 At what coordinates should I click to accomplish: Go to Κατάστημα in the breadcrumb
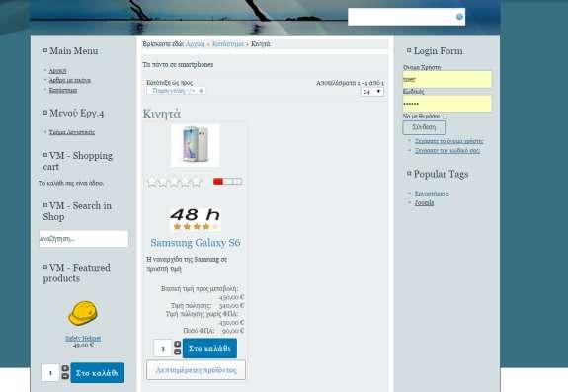[x=228, y=44]
